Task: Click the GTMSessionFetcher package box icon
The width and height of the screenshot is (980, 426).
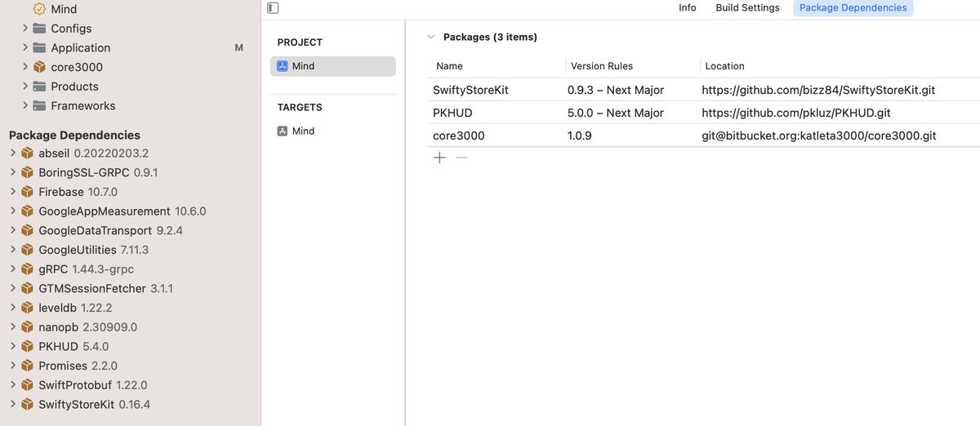Action: (x=27, y=288)
